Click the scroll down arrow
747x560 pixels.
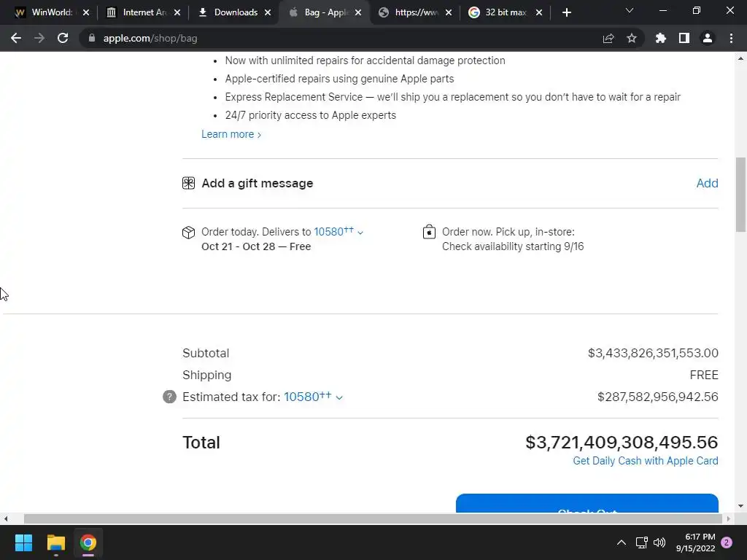[740, 506]
